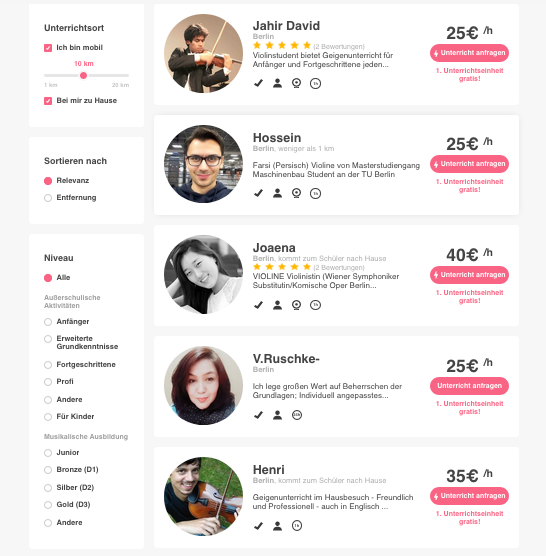Click the clock icon in Henri's listing

coord(297,526)
